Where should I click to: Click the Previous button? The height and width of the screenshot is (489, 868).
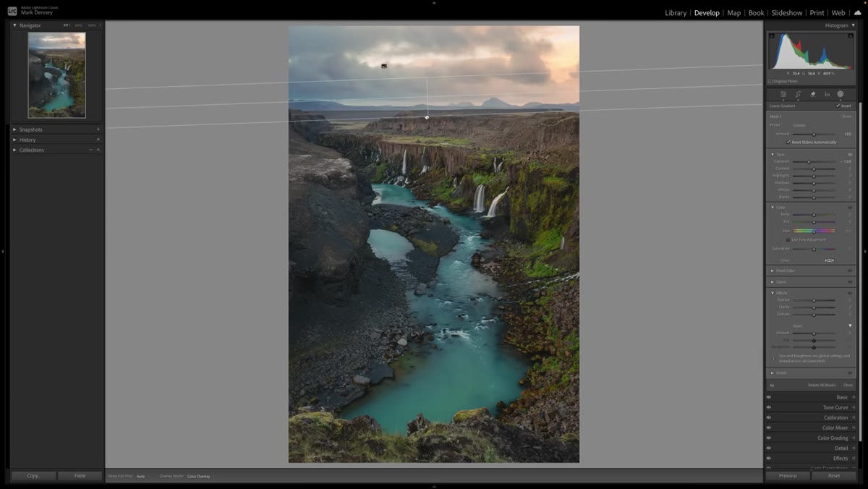(788, 476)
